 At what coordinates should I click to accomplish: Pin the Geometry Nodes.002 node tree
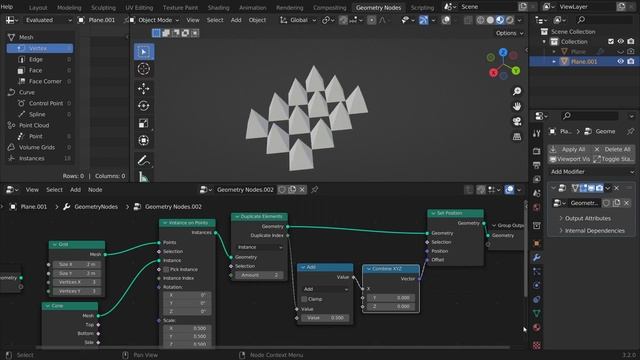pos(315,189)
